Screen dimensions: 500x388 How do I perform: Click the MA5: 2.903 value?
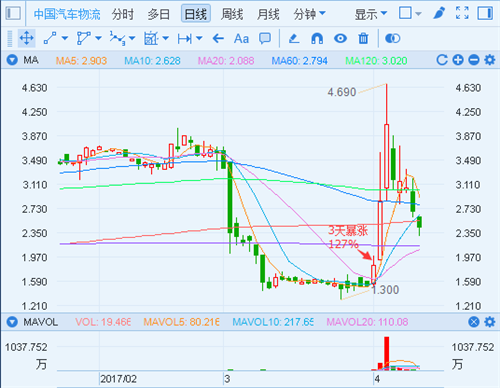point(81,61)
